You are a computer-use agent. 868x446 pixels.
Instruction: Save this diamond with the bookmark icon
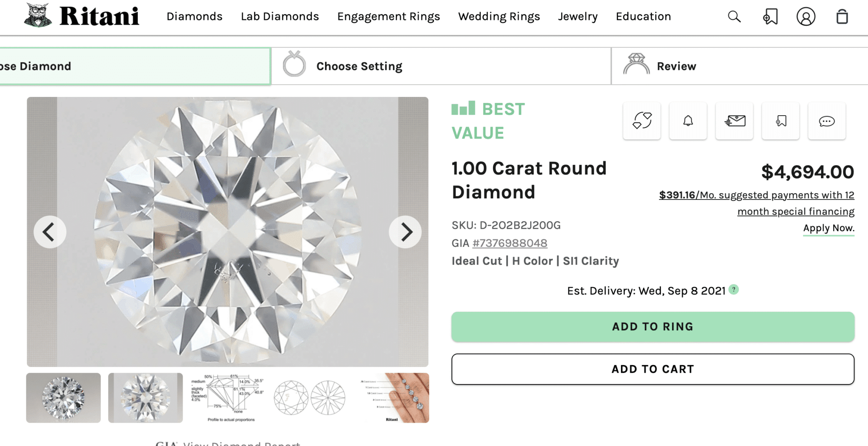pyautogui.click(x=780, y=121)
